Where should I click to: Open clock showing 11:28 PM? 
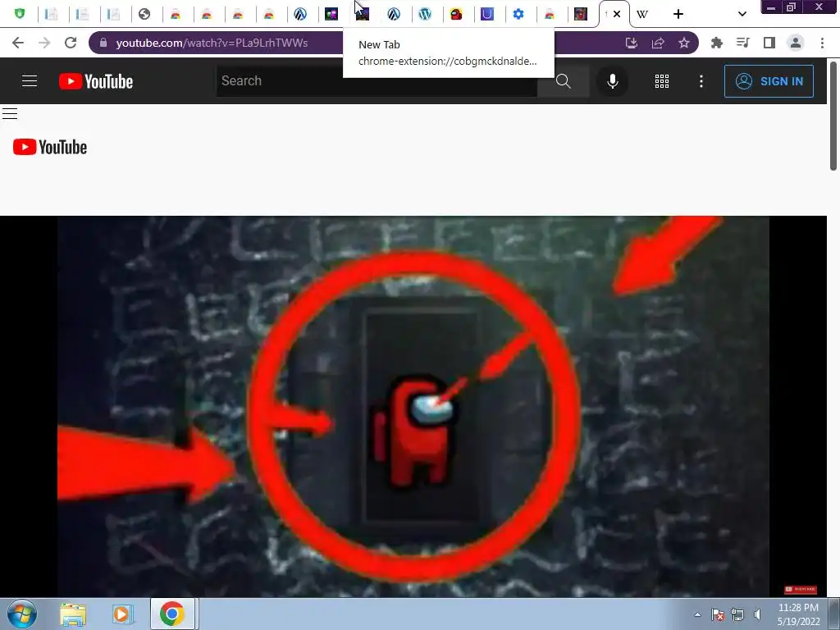coord(798,614)
